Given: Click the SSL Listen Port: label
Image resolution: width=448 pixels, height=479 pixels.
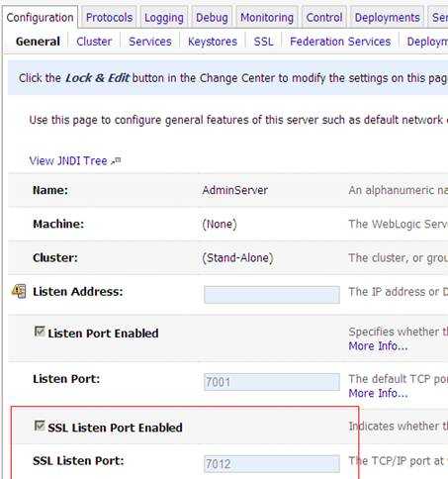Looking at the screenshot, I should pos(78,460).
